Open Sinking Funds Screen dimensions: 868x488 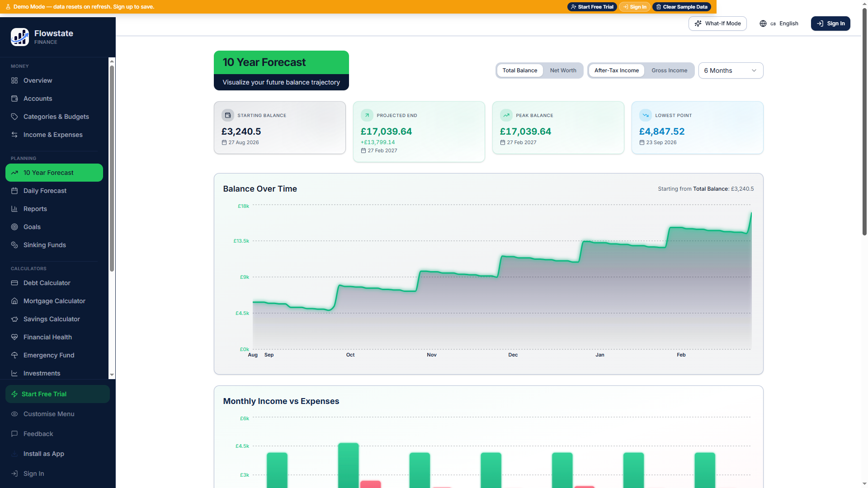[54, 245]
